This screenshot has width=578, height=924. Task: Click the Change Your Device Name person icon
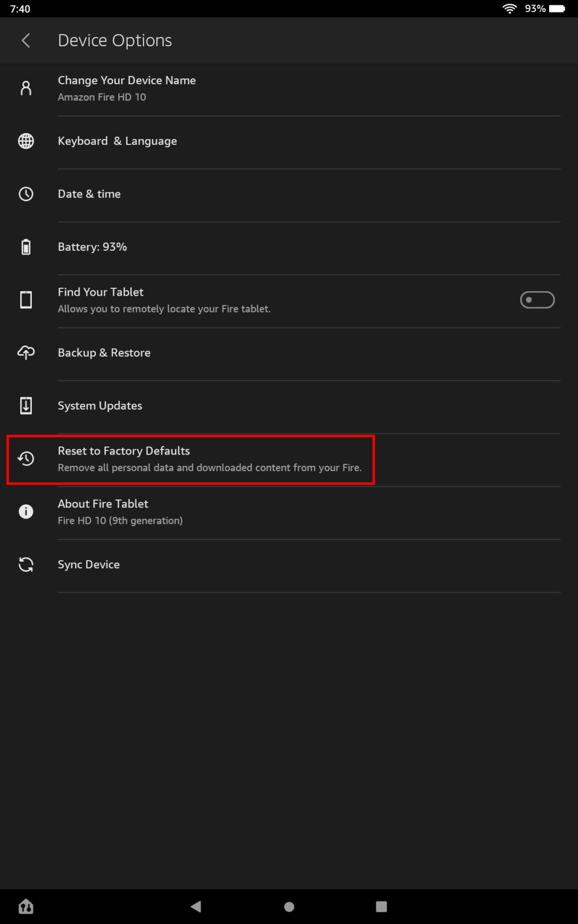tap(25, 88)
